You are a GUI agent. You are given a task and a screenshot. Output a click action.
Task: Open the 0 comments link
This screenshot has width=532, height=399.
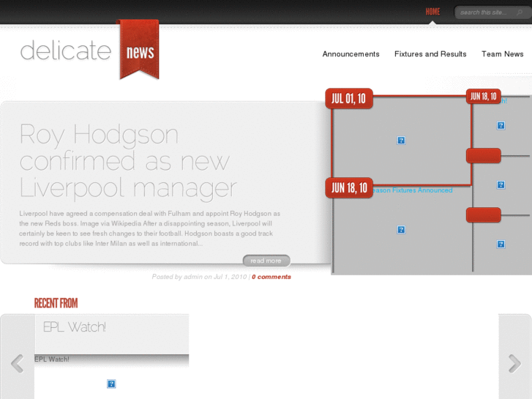[x=271, y=277]
